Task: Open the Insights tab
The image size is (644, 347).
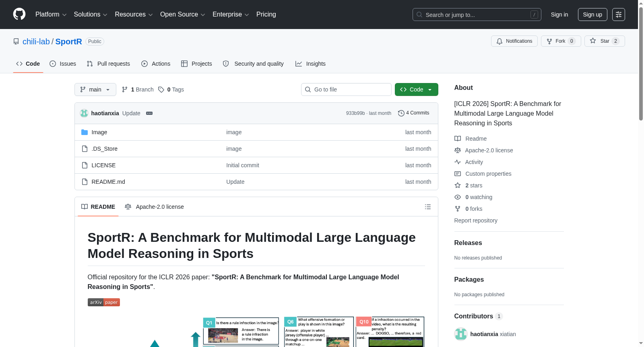Action: coord(310,64)
